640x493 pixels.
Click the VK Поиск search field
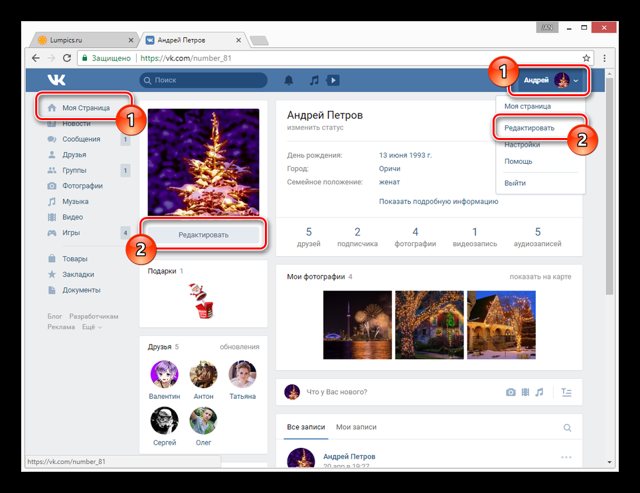click(204, 80)
